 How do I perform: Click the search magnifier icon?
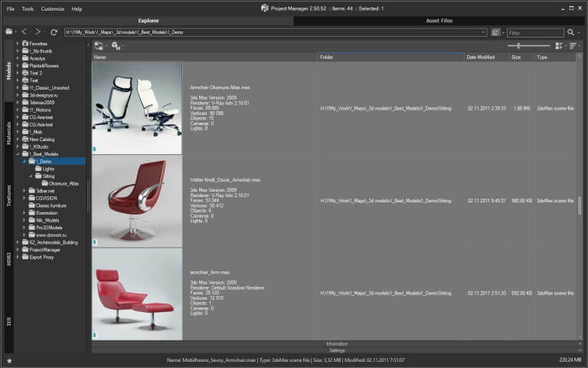(x=570, y=32)
